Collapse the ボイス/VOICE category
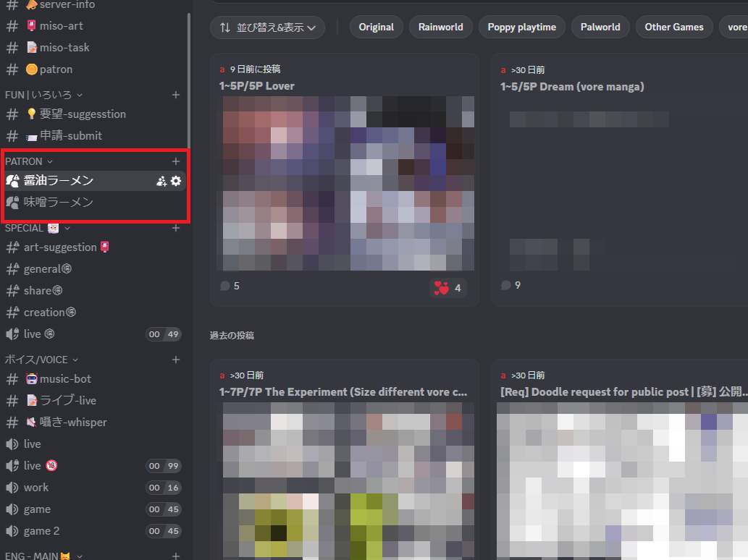The image size is (748, 560). (x=41, y=360)
